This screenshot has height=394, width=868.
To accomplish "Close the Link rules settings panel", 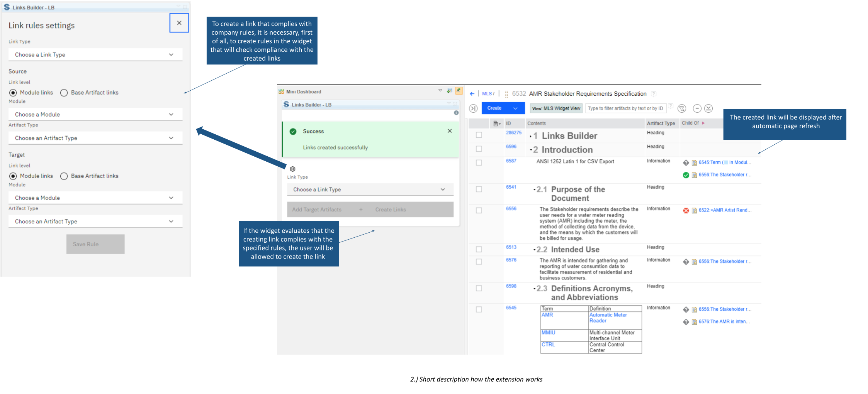I will pos(179,23).
